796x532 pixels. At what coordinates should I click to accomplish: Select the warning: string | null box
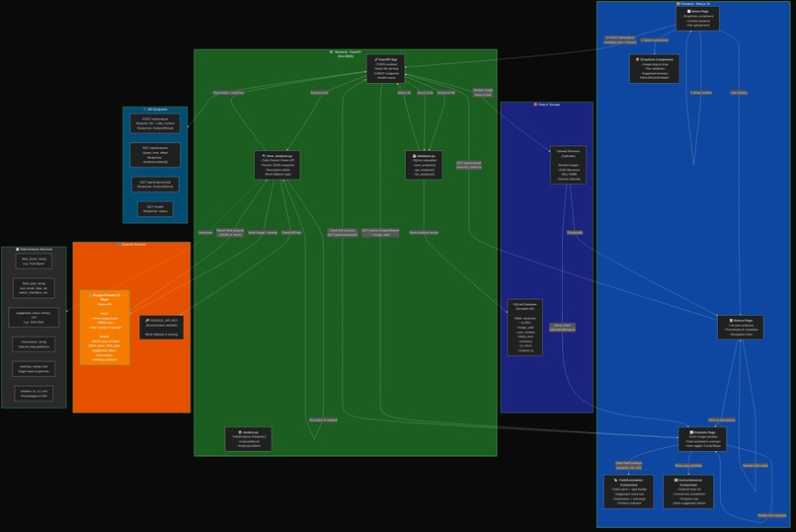pos(34,369)
